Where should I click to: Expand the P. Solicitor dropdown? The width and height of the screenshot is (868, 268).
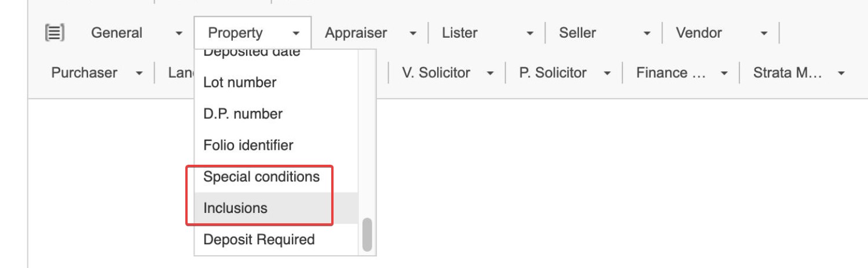pyautogui.click(x=565, y=73)
